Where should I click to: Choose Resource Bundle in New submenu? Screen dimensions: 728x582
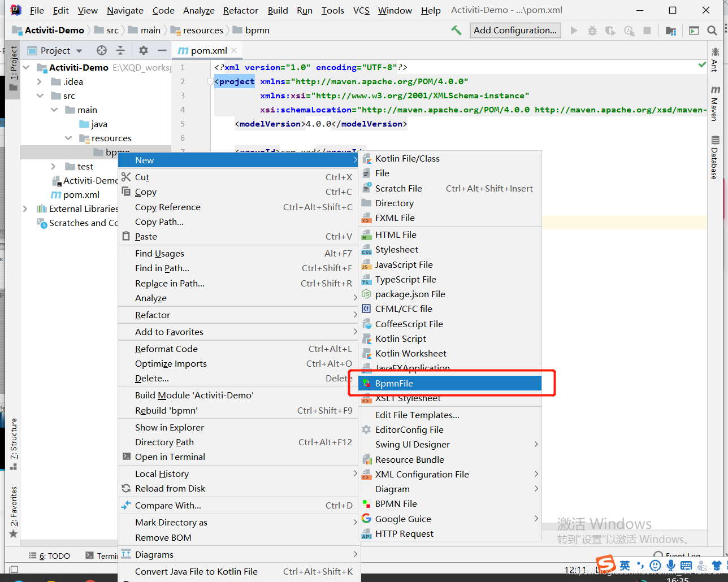click(450, 459)
